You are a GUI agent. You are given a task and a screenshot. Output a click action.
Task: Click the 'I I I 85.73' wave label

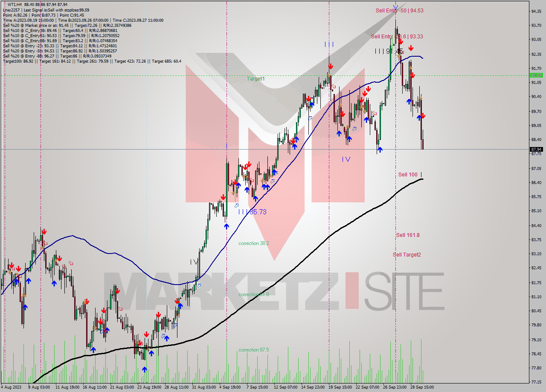(252, 212)
